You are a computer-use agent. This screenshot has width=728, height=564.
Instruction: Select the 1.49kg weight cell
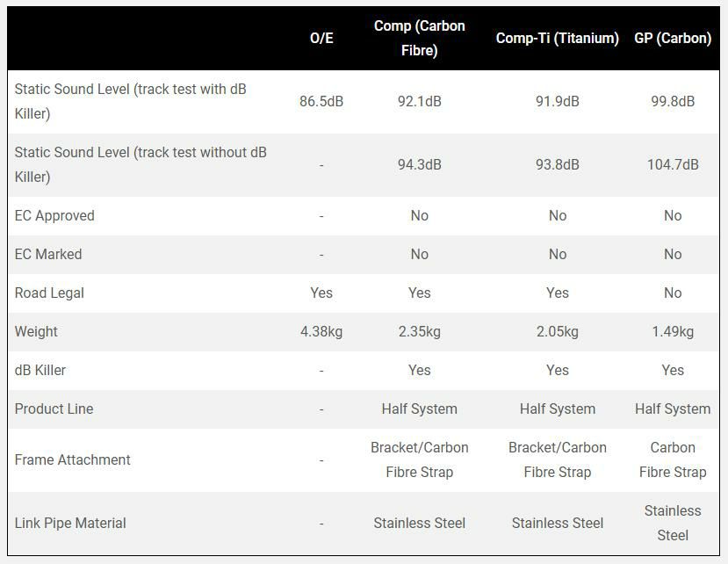point(672,332)
